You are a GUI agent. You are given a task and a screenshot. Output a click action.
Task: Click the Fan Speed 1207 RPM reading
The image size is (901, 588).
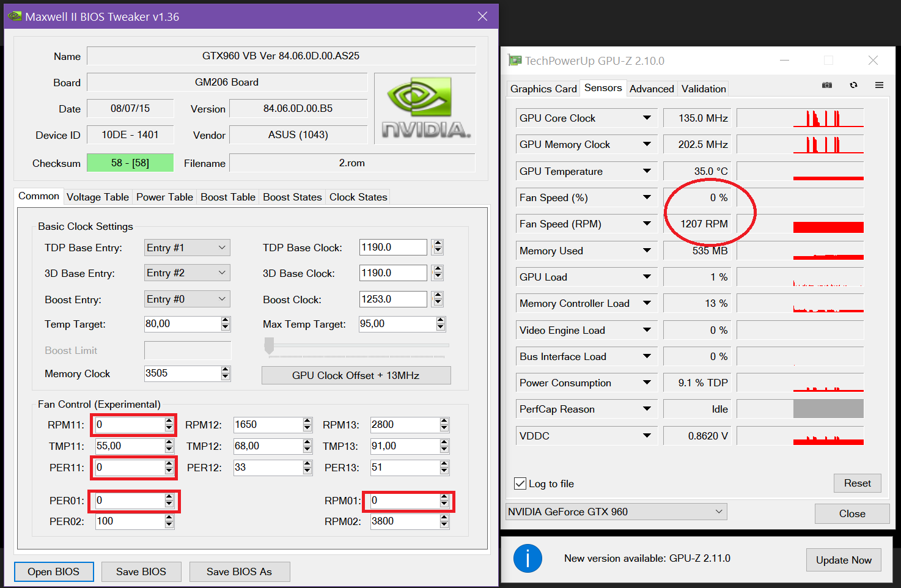coord(697,224)
